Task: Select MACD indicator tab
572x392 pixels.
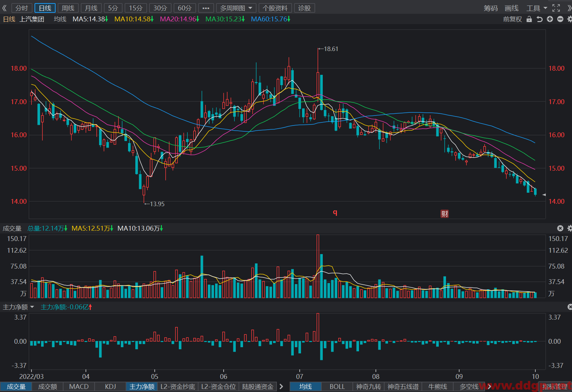Action: click(x=79, y=387)
